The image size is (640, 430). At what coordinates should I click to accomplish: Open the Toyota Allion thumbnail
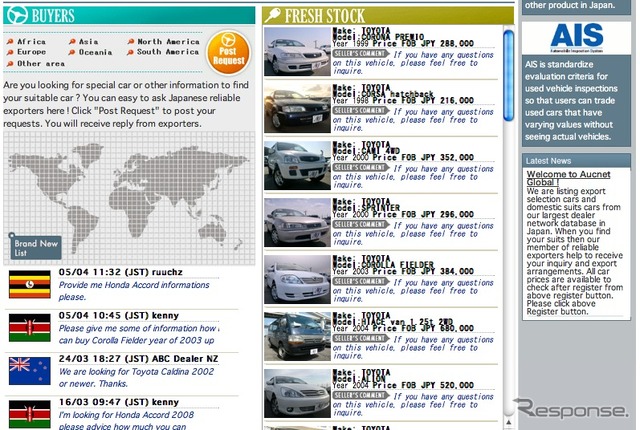click(x=297, y=393)
